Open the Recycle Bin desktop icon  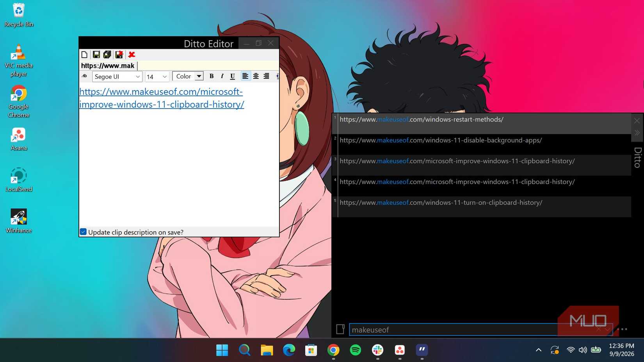19,15
